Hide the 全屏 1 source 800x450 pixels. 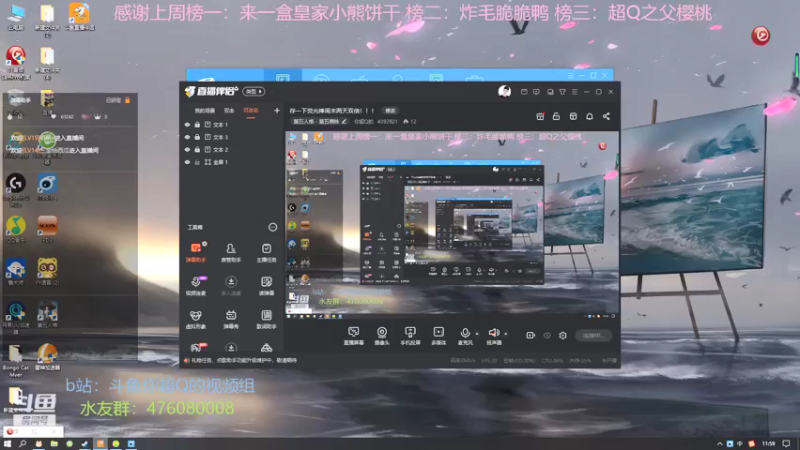pos(187,162)
